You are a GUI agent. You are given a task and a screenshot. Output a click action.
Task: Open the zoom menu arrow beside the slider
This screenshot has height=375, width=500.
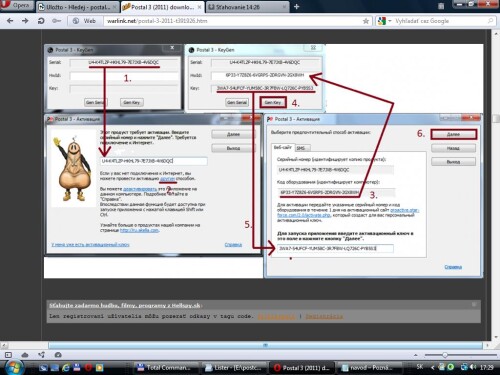pyautogui.click(x=416, y=355)
